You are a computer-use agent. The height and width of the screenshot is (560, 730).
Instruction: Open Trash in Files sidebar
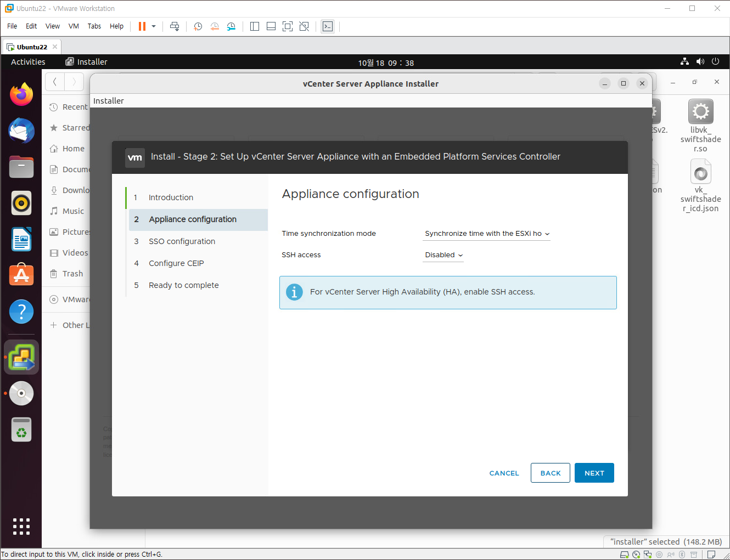[x=68, y=274]
